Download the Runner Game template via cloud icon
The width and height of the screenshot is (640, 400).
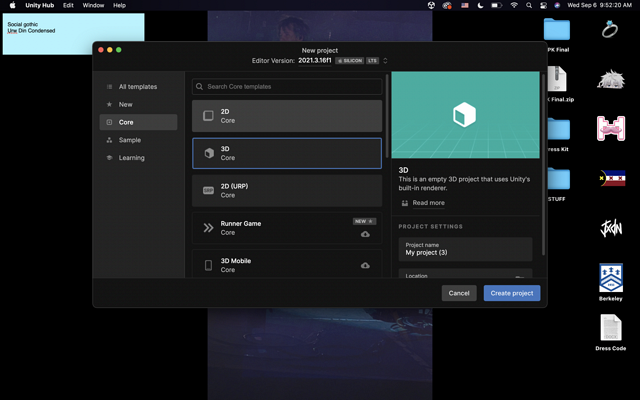pyautogui.click(x=365, y=234)
